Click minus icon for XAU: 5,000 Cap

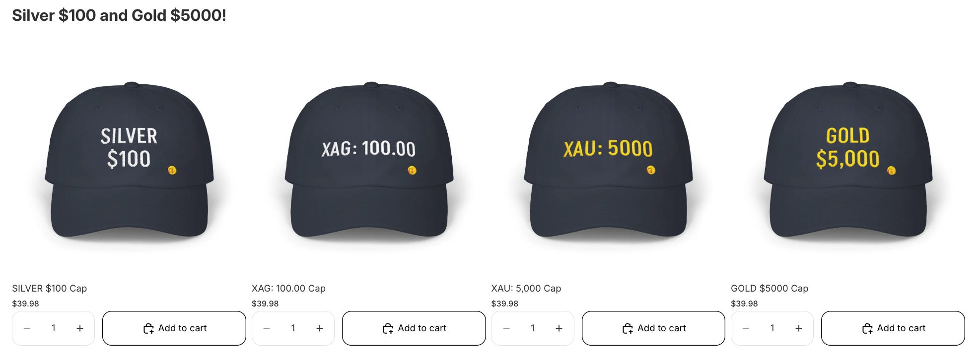click(506, 328)
